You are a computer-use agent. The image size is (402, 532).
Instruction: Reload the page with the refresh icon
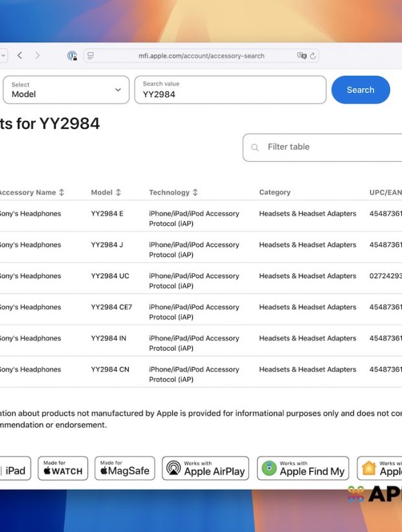[x=313, y=56]
